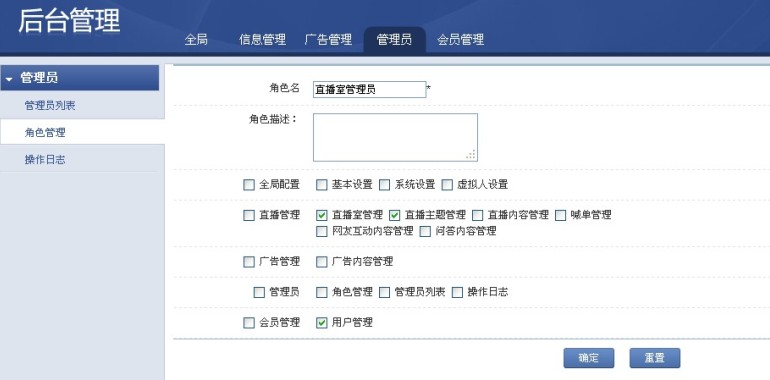Click the 角色名 text field
This screenshot has height=380, width=770.
(369, 89)
